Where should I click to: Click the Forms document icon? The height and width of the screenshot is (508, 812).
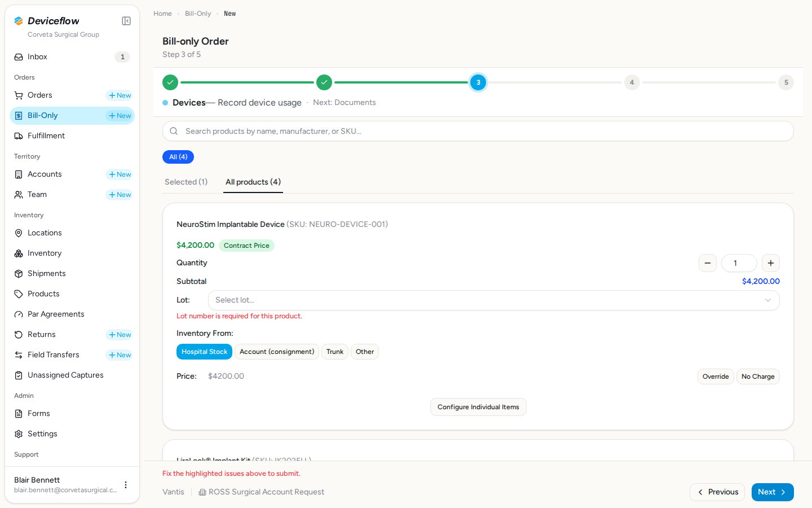pos(19,414)
